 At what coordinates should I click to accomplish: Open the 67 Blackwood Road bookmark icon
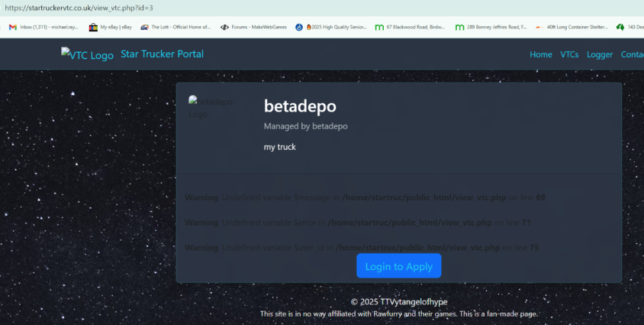pyautogui.click(x=379, y=27)
